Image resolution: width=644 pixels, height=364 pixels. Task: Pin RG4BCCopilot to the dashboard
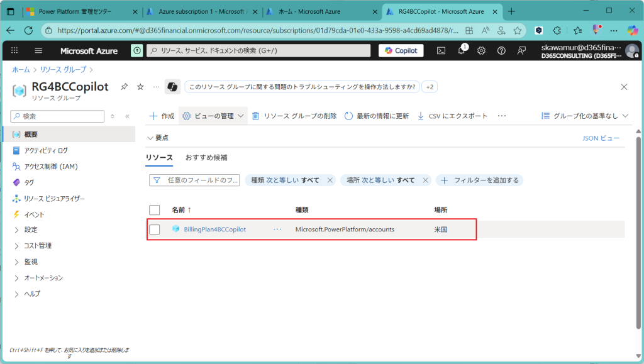pos(124,87)
